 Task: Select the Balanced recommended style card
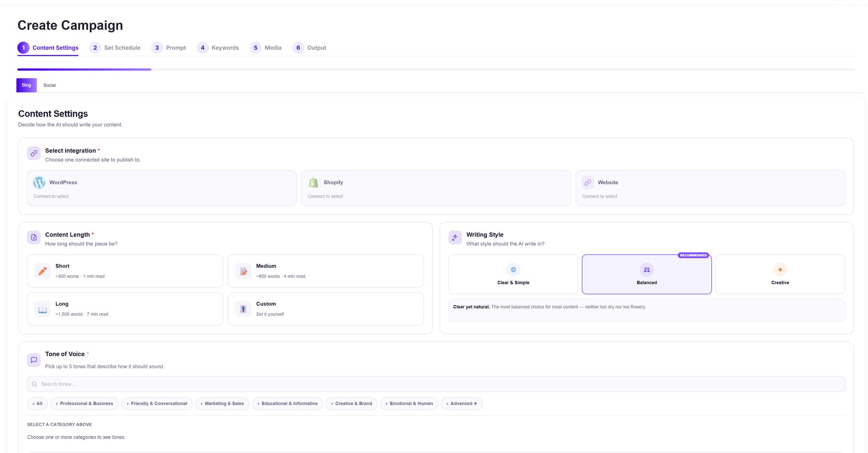pos(647,274)
